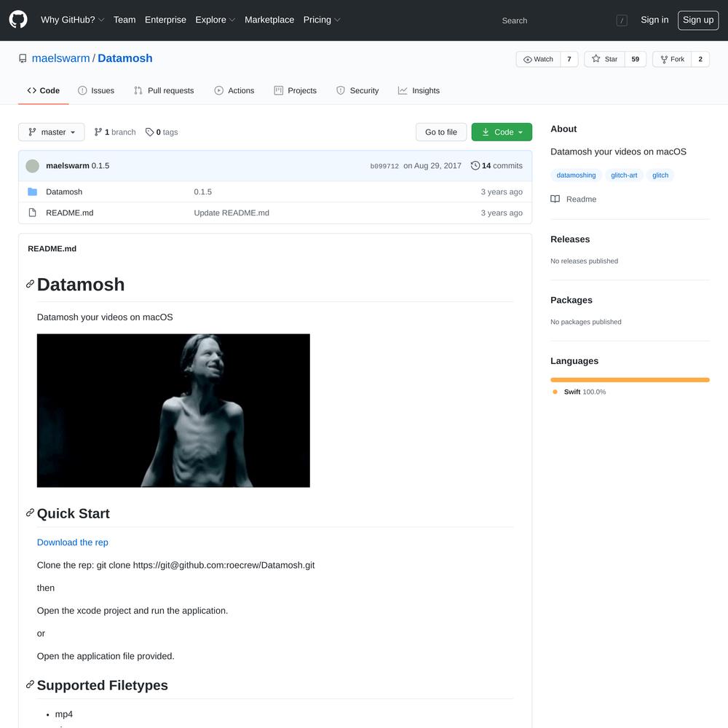Select the glitch-art topic tag
Screen dimensions: 728x728
coord(624,175)
